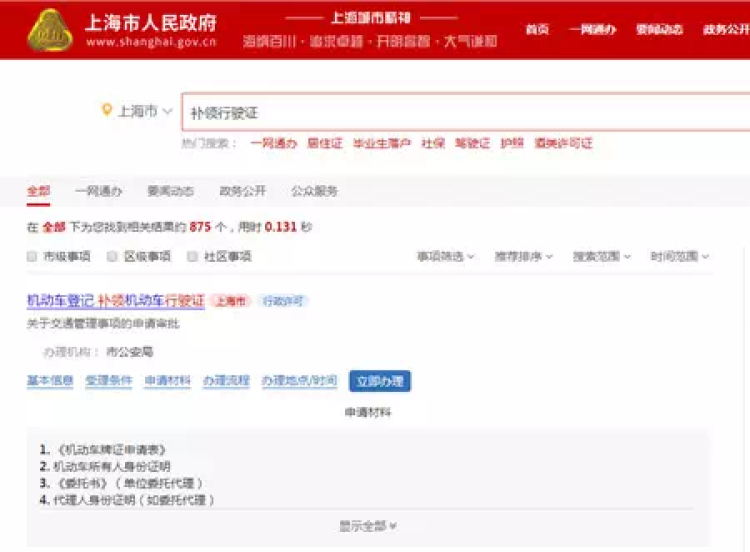Click list item 《委托书》(单位委托代理)
This screenshot has width=750, height=552.
tap(129, 483)
